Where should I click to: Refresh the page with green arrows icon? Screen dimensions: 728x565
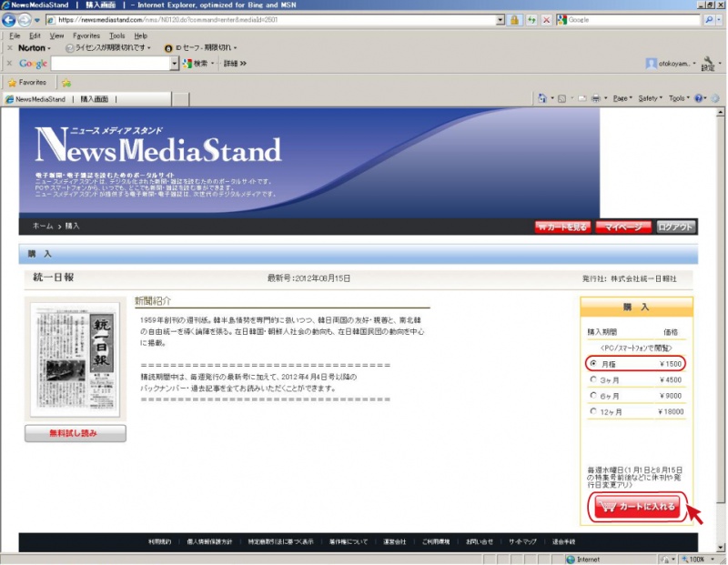point(531,20)
